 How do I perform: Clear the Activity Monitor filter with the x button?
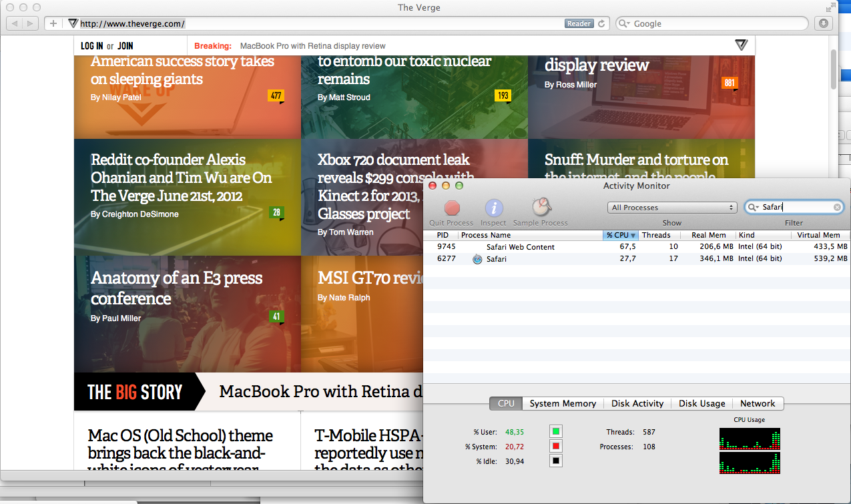click(837, 208)
